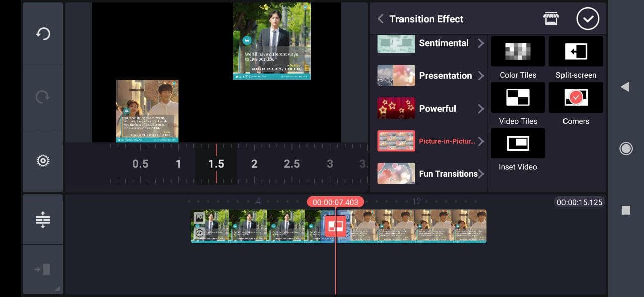644x297 pixels.
Task: Open project settings gear icon
Action: (43, 161)
